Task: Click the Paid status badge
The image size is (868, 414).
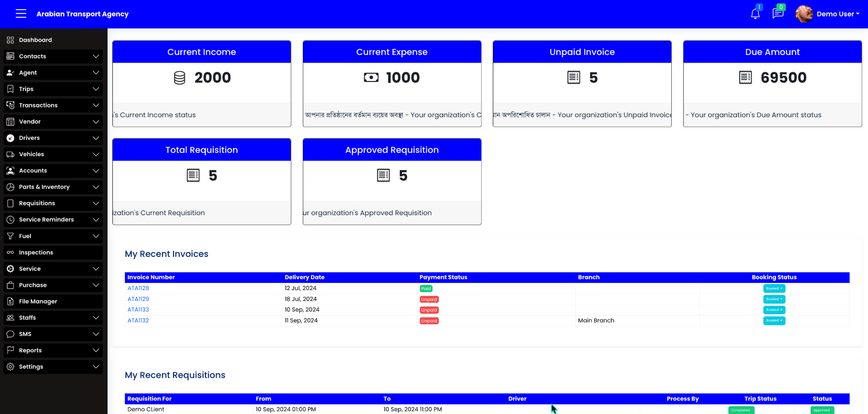Action: (x=426, y=289)
